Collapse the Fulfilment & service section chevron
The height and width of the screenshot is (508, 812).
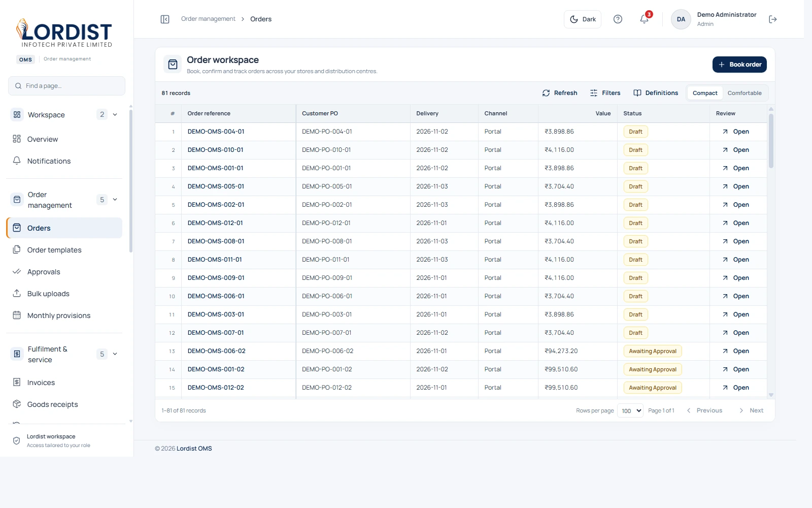[115, 354]
